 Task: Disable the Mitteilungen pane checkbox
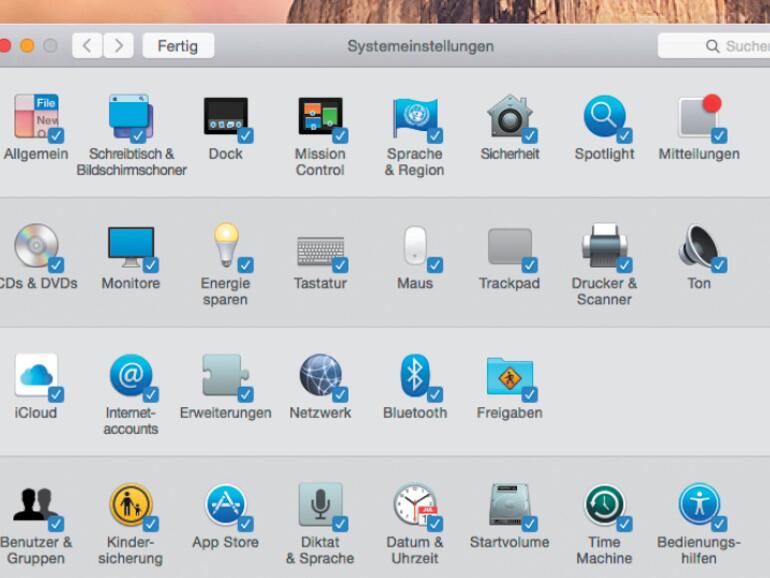[718, 136]
